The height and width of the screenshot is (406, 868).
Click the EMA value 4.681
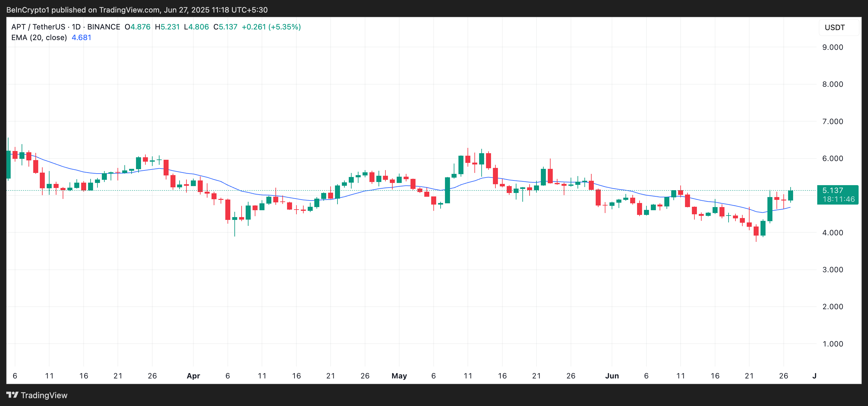point(81,37)
